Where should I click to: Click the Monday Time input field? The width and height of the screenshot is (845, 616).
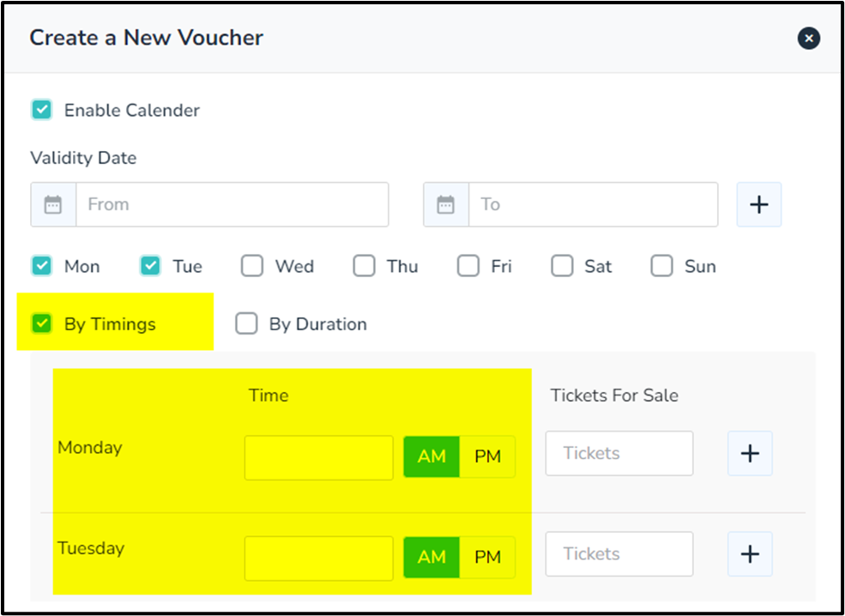tap(318, 457)
